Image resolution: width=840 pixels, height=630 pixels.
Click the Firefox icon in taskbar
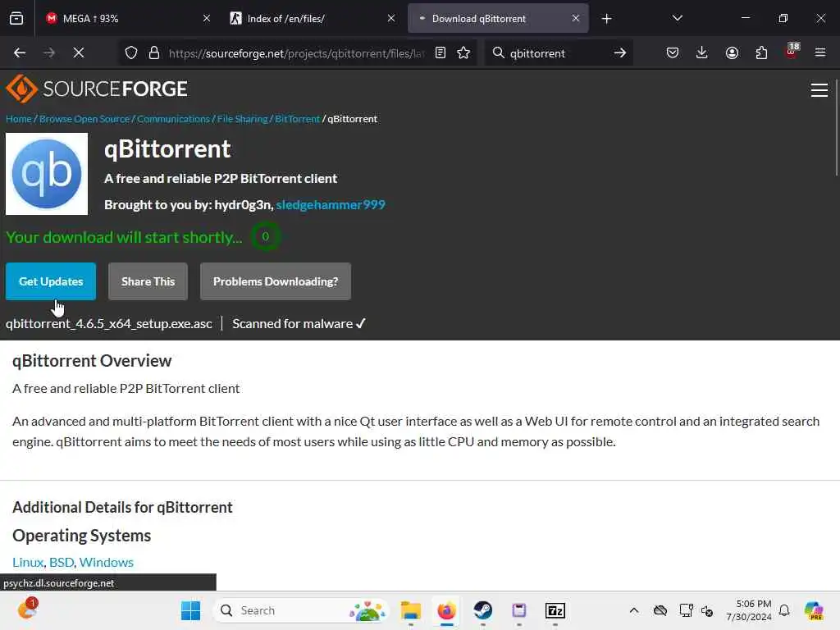pos(446,610)
